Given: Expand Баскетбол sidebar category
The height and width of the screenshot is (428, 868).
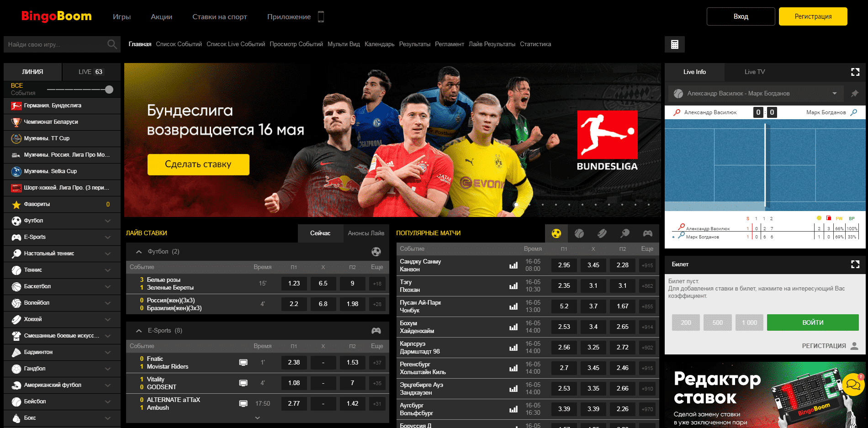Looking at the screenshot, I should point(62,286).
